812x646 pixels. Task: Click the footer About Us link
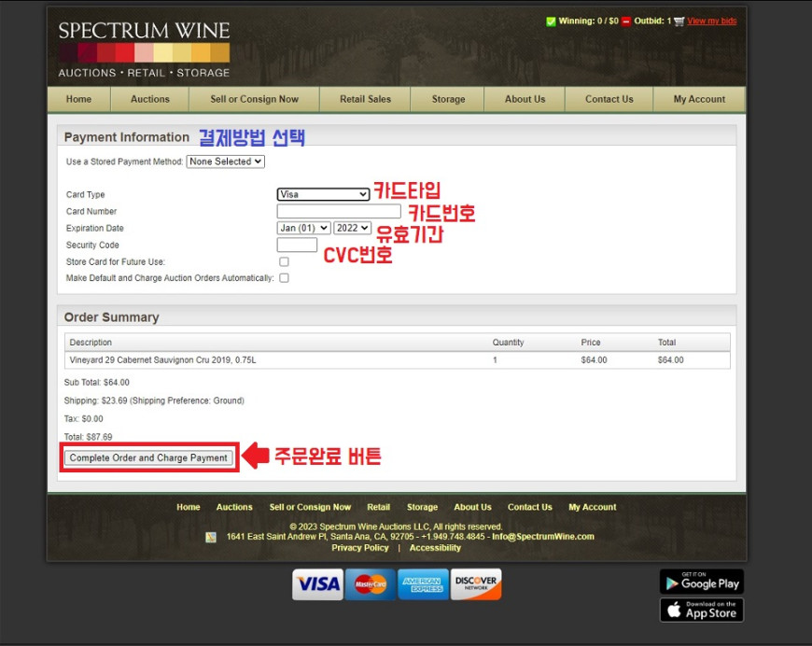[473, 507]
